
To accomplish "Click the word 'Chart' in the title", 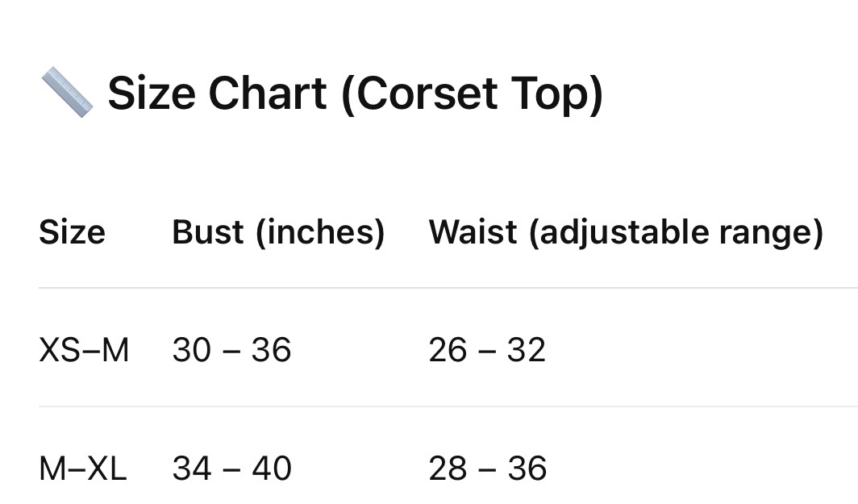I will [268, 93].
